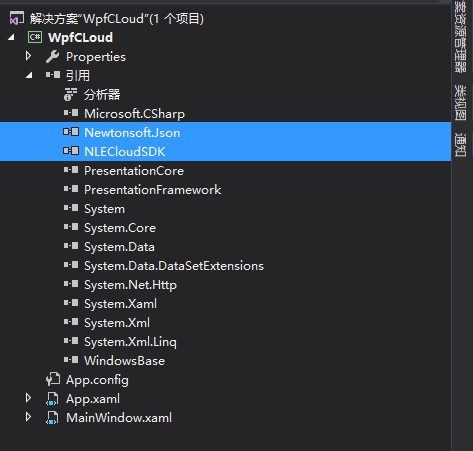Viewport: 473px width, 451px height.
Task: Click the reference icon of System.Net.Http
Action: pos(71,284)
